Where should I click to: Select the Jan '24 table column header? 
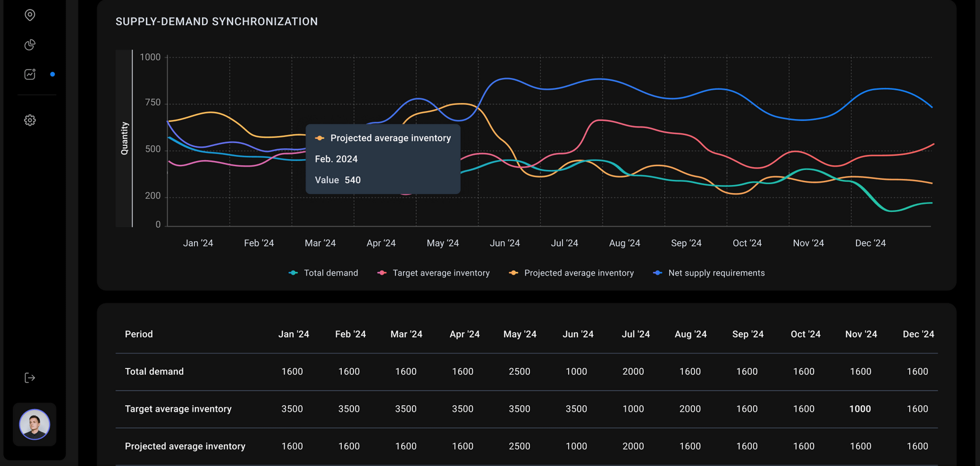coord(294,334)
